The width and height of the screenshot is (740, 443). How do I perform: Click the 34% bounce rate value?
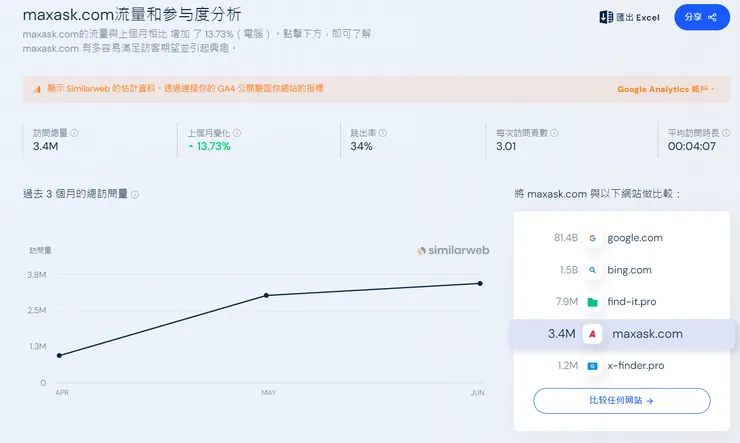tap(362, 146)
